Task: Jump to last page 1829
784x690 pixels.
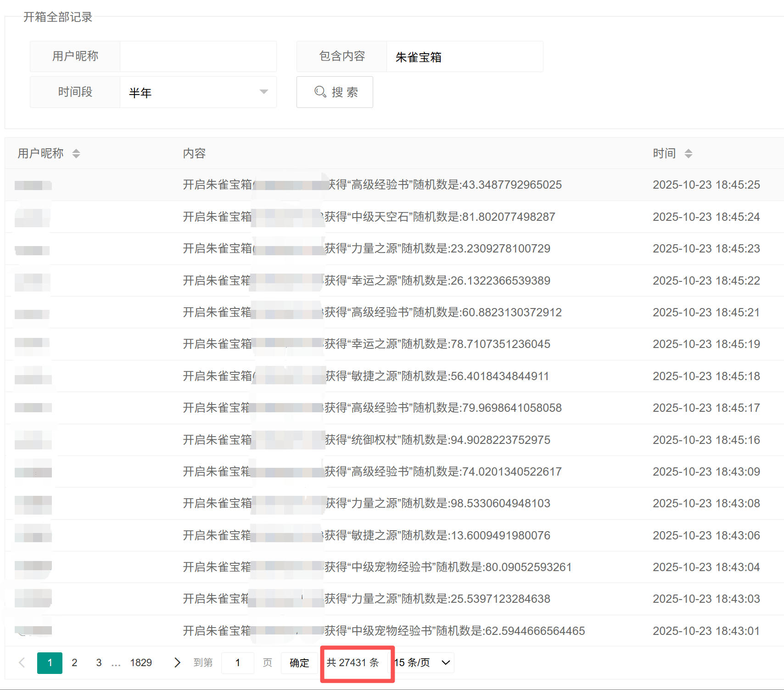Action: pos(141,662)
